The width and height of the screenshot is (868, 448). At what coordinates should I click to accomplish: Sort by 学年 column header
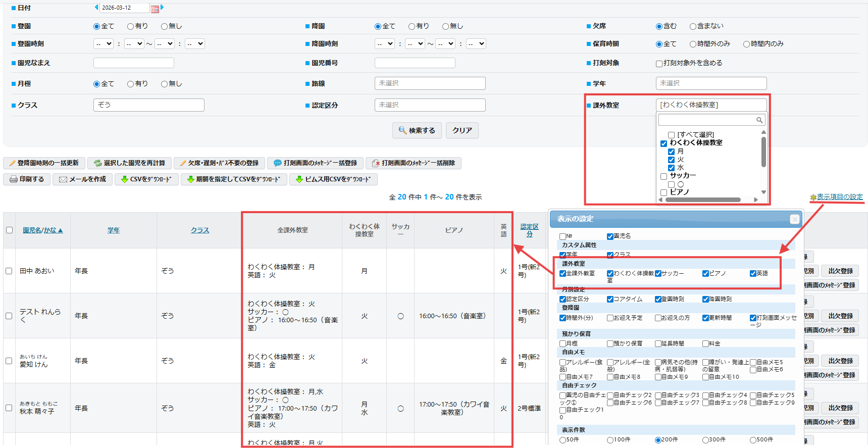coord(114,230)
